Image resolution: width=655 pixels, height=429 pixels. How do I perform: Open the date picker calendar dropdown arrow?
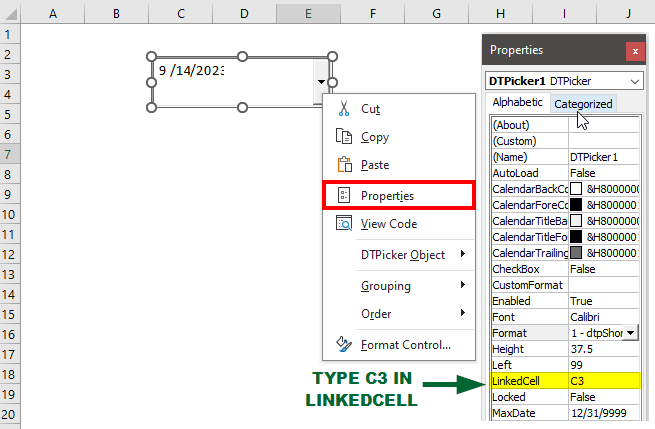321,81
